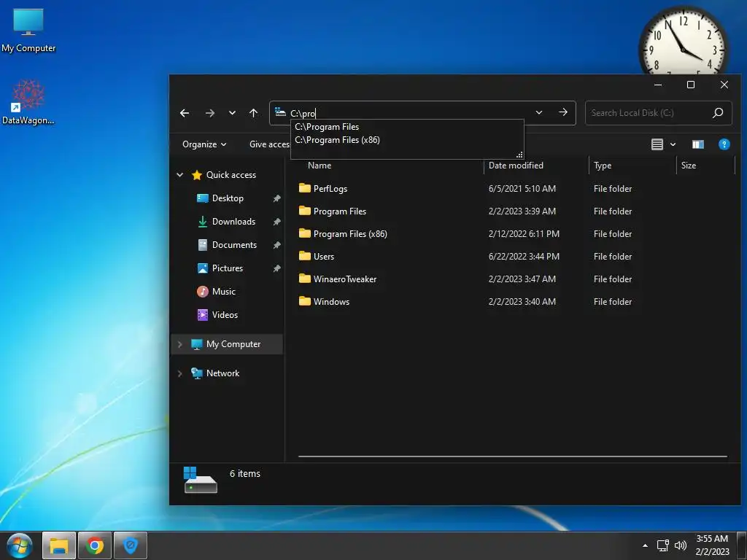The height and width of the screenshot is (560, 747).
Task: Click the Windows folder icon
Action: pyautogui.click(x=304, y=301)
